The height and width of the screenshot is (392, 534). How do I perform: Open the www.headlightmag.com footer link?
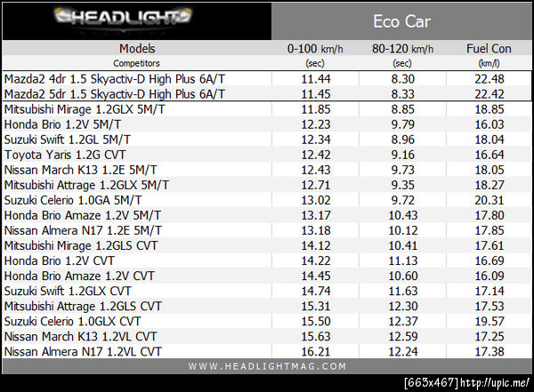coord(267,366)
